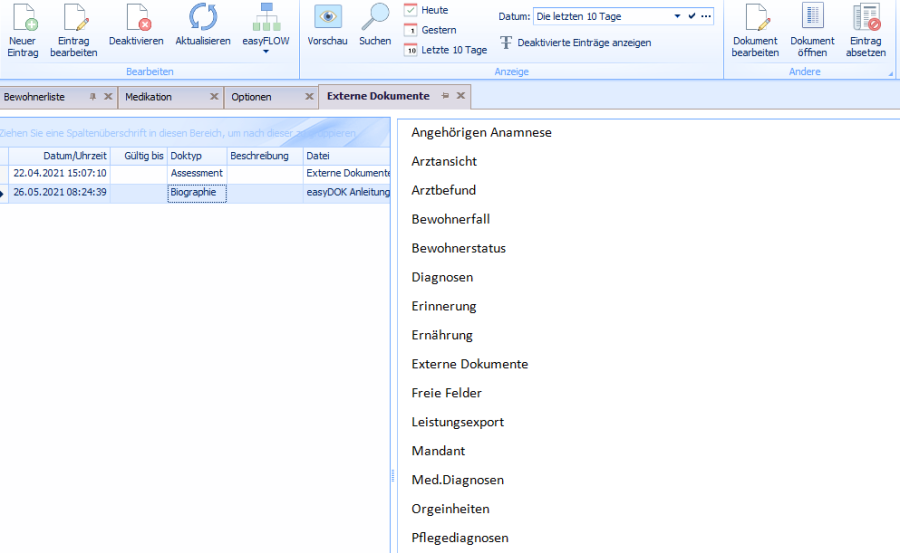This screenshot has height=553, width=900.
Task: Click the ellipsis button in Datum field
Action: pyautogui.click(x=706, y=17)
